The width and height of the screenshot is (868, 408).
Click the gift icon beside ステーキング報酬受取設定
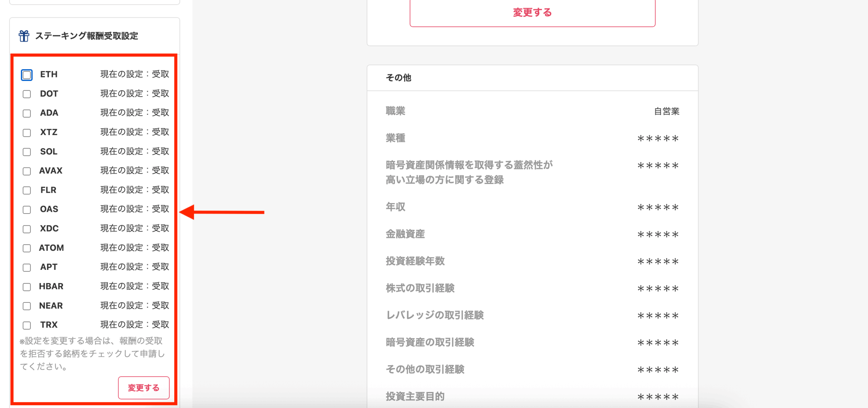(x=24, y=36)
